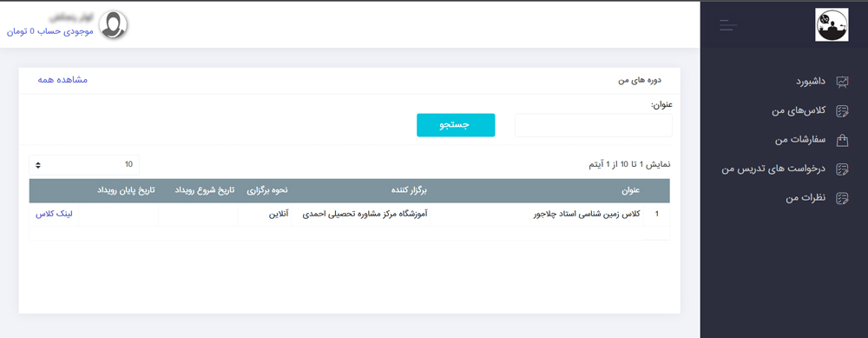Click the تاریخ پایان رویداد column header
This screenshot has height=338, width=868.
pos(126,190)
